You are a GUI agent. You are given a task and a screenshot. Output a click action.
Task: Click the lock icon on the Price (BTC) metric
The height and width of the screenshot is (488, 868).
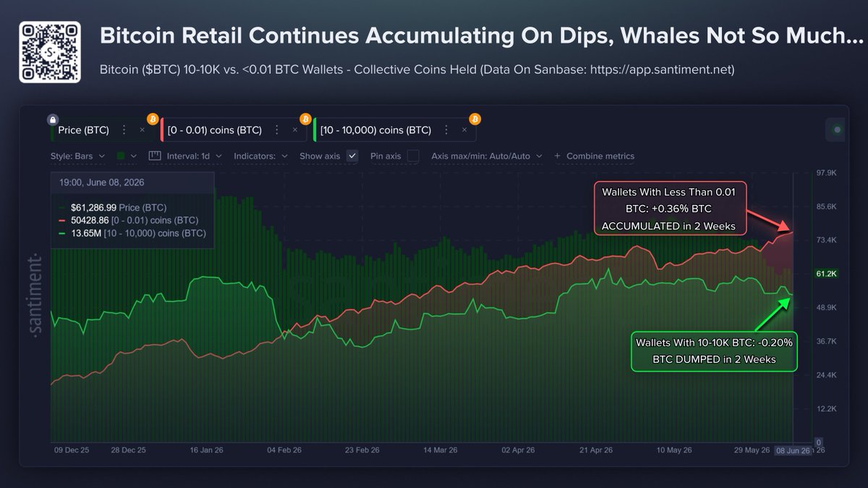tap(52, 119)
